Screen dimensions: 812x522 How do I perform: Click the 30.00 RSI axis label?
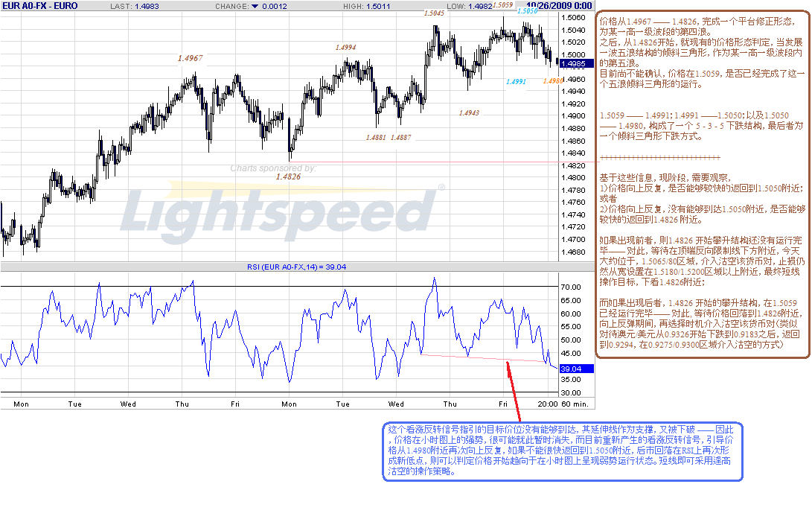click(571, 393)
